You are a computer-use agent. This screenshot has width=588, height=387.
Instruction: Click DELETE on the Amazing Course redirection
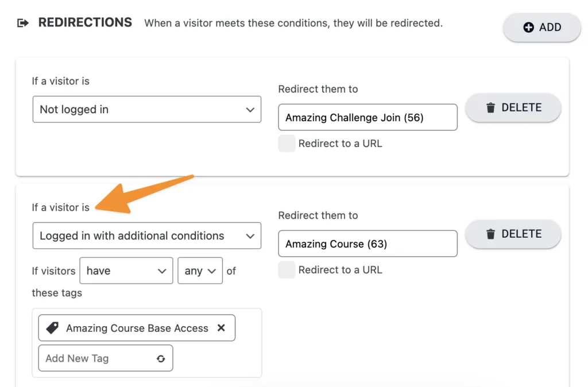513,234
